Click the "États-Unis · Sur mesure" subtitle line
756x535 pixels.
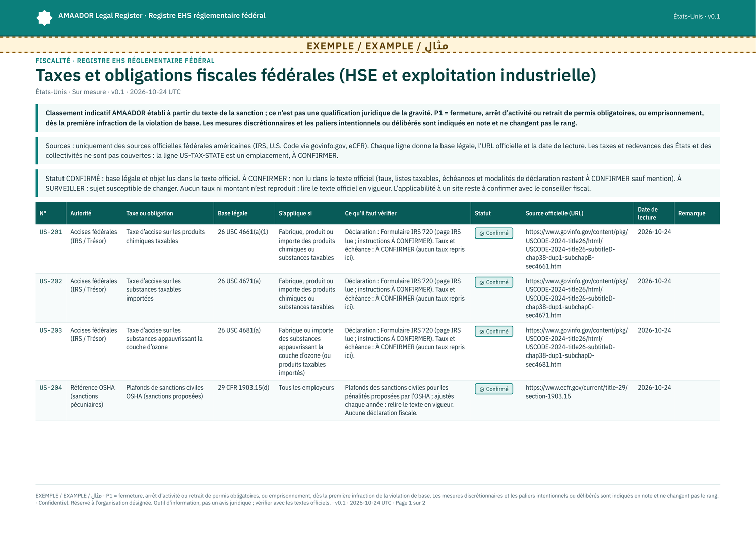click(108, 92)
